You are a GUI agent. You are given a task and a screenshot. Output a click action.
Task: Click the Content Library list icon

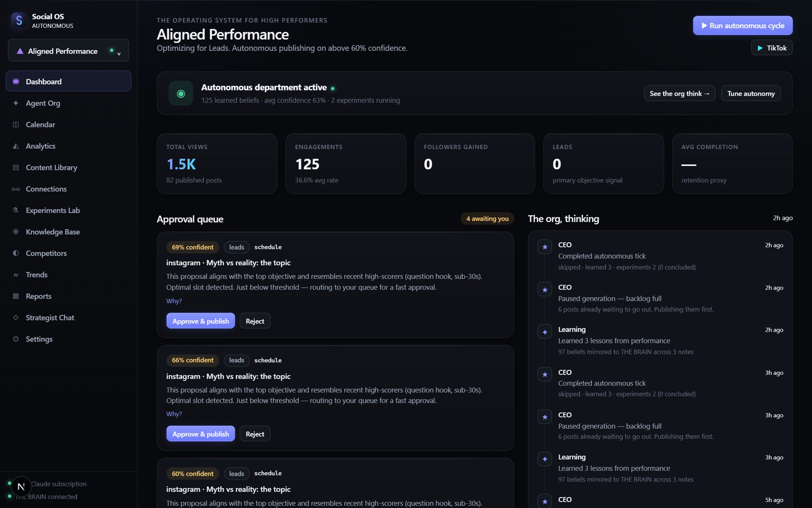coord(16,167)
